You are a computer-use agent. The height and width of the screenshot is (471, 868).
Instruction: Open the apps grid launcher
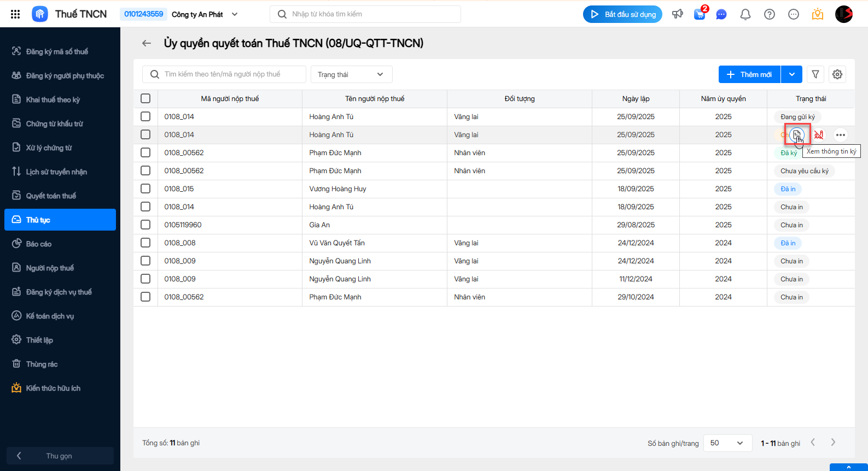pos(15,14)
